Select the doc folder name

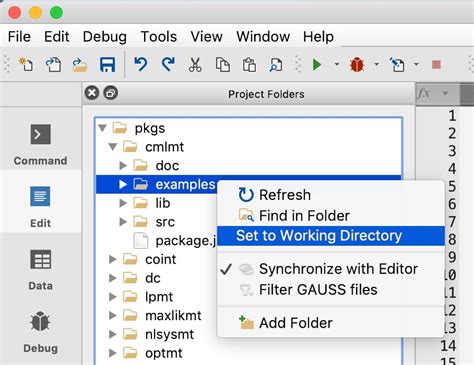[x=167, y=165]
